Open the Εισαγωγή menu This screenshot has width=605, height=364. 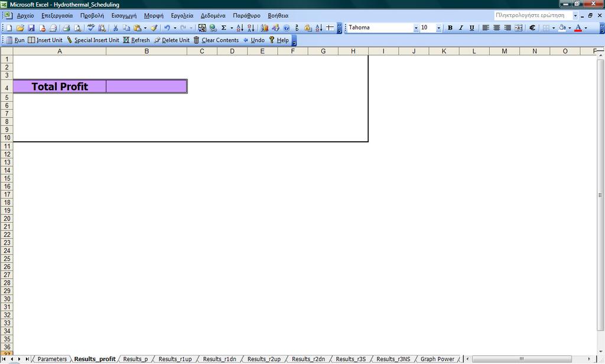(124, 15)
